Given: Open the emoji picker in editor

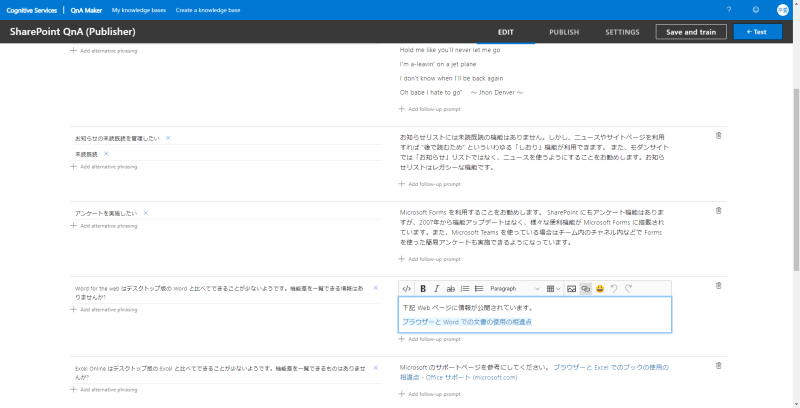Looking at the screenshot, I should pos(600,289).
